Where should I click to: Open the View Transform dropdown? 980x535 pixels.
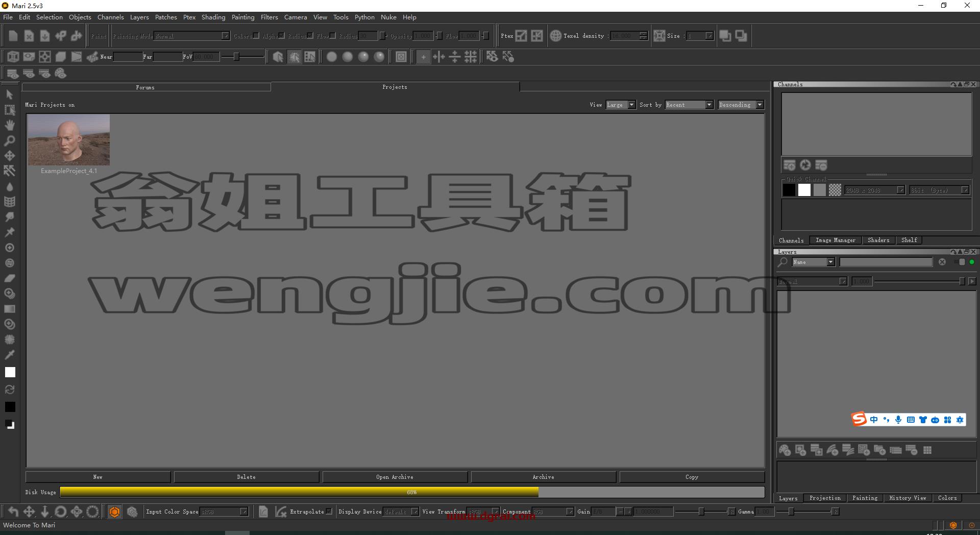tap(483, 512)
